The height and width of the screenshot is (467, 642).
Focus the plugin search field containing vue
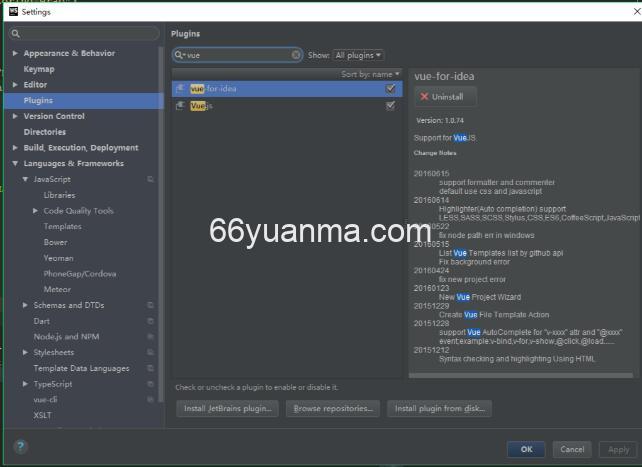point(237,55)
